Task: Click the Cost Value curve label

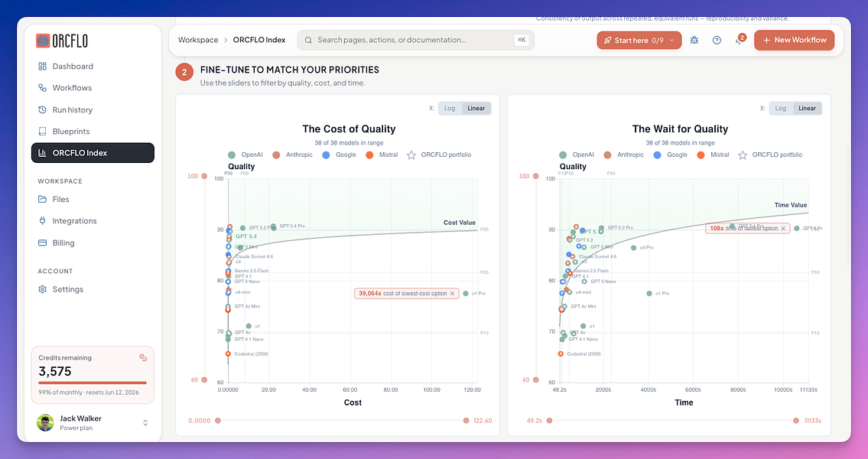Action: 460,223
